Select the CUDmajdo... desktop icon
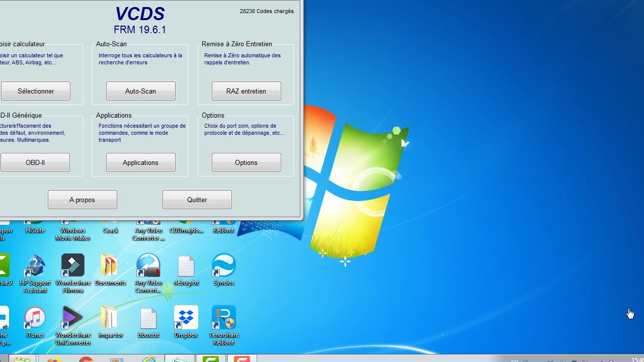 [186, 227]
